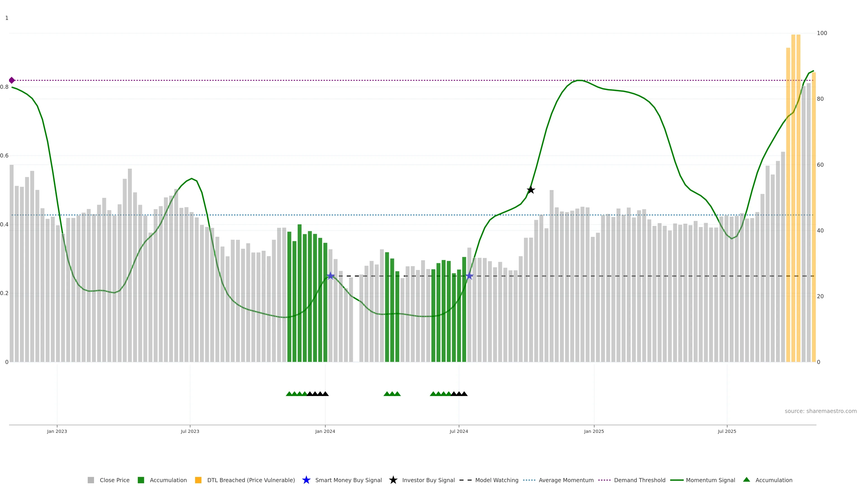Toggle the Momentum Signal legend entry

coord(710,480)
